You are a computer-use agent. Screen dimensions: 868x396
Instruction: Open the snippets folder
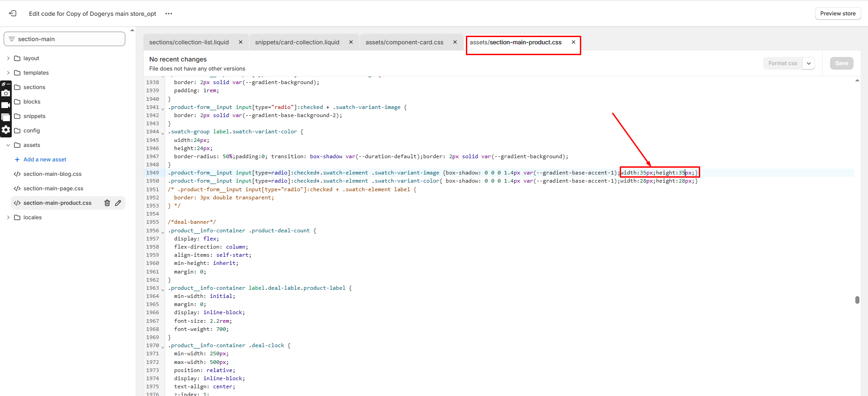pos(34,116)
